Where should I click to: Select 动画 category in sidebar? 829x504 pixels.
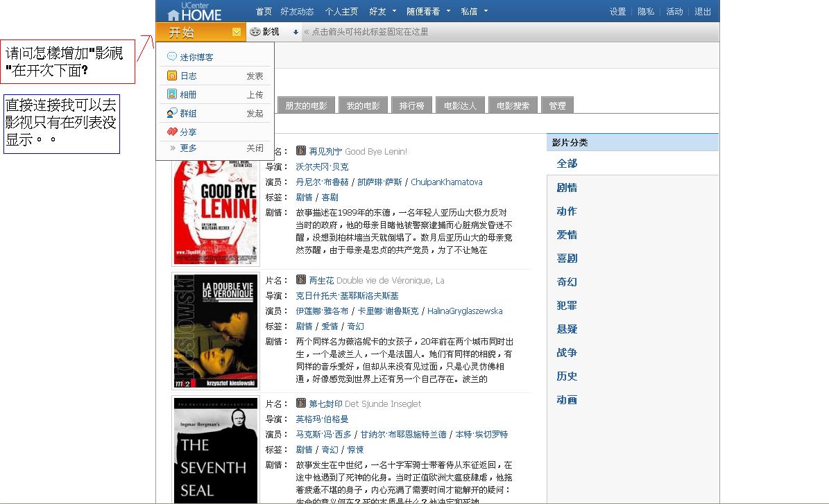(567, 400)
